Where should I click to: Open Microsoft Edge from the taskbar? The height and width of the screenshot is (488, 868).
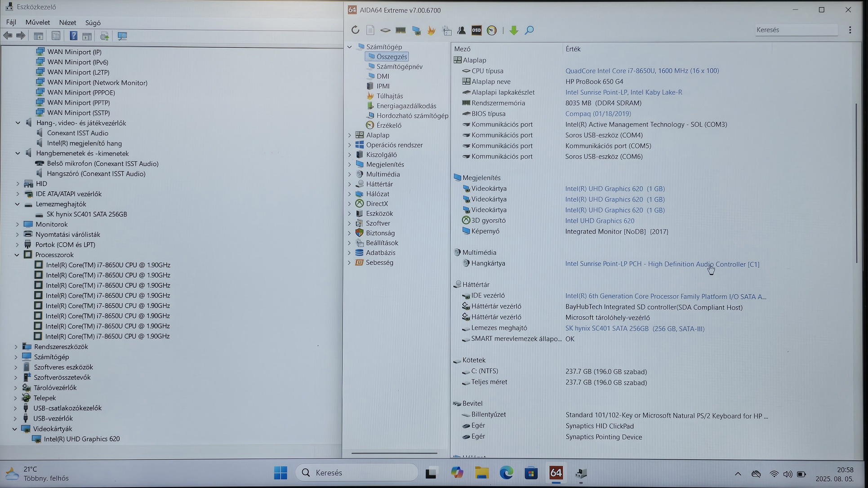[506, 473]
